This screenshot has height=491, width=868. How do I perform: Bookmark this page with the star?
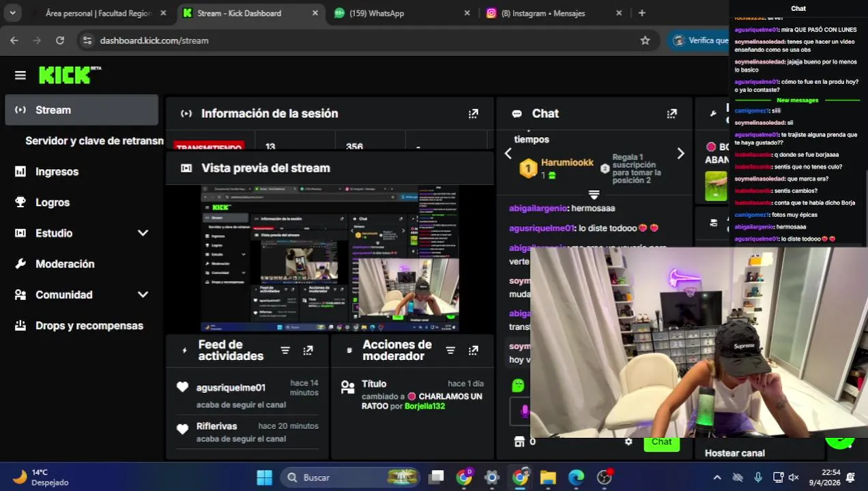click(645, 40)
